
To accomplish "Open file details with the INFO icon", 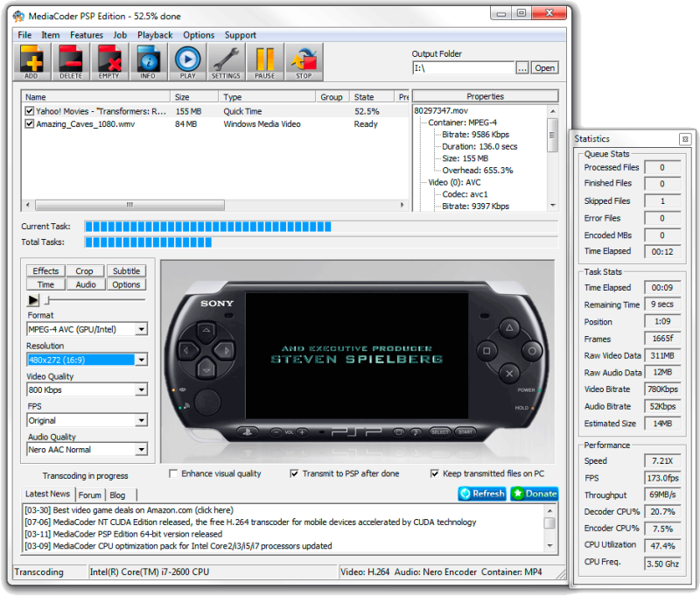I will pyautogui.click(x=148, y=61).
